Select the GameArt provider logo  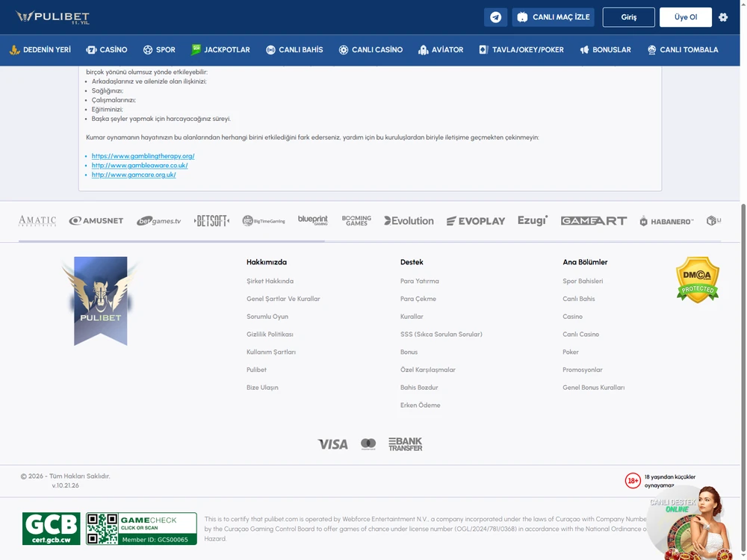coord(594,221)
